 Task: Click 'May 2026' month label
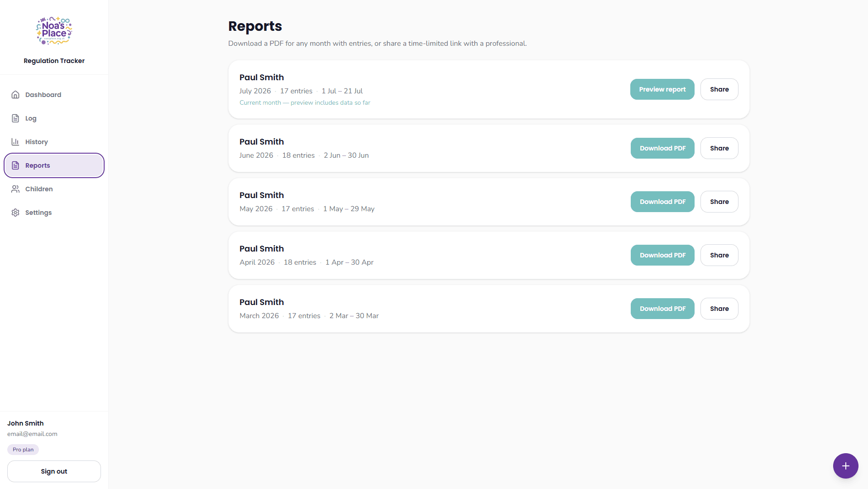(x=256, y=209)
